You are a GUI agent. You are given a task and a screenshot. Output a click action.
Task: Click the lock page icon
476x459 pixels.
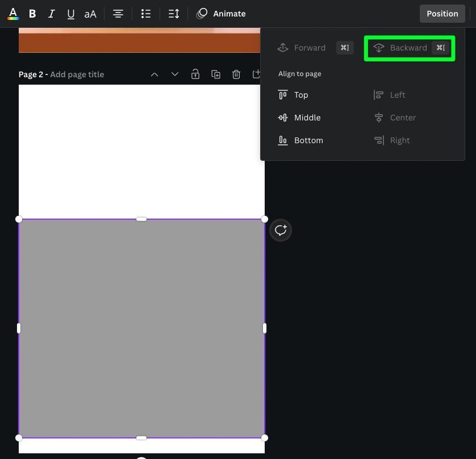(195, 74)
